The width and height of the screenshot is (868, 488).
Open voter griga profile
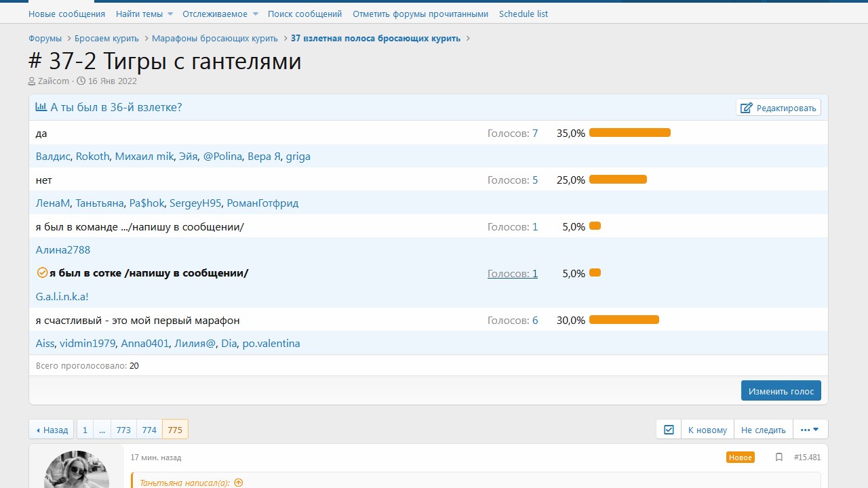pos(298,157)
